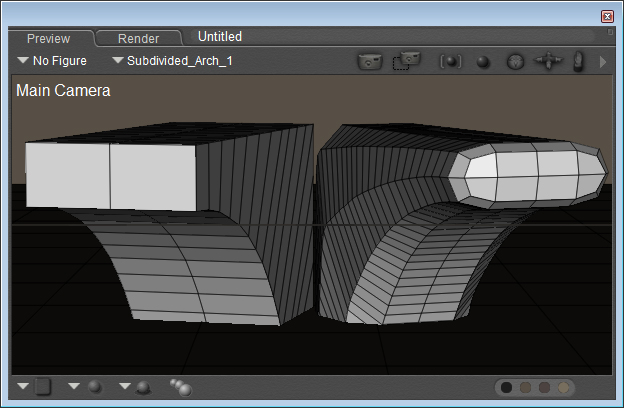Select the last tan color dot
Screen dimensions: 624x408
[x=565, y=387]
